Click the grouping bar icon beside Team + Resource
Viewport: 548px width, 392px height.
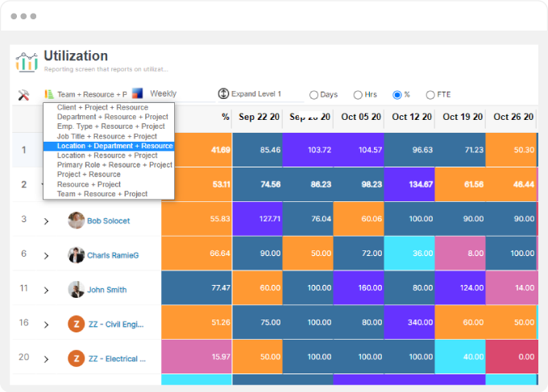point(49,94)
